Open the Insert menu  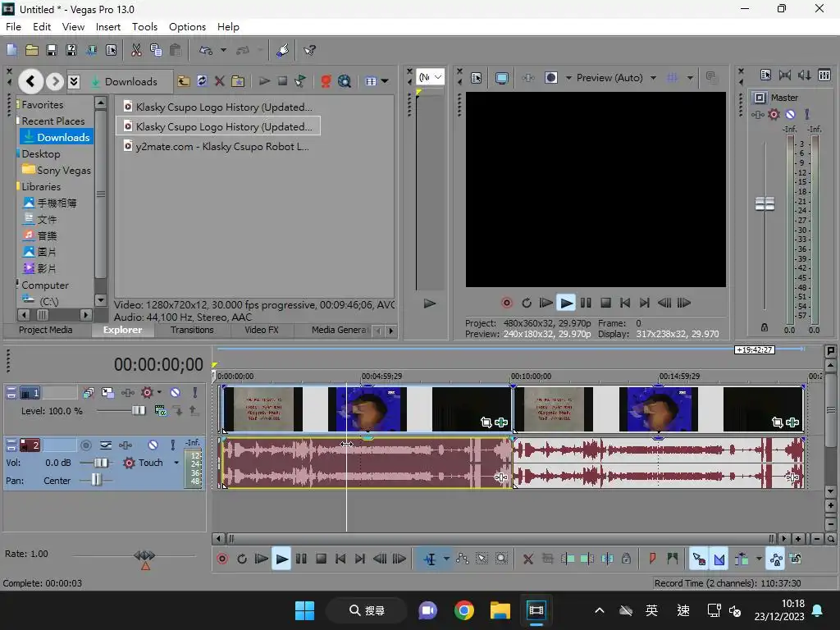click(108, 27)
